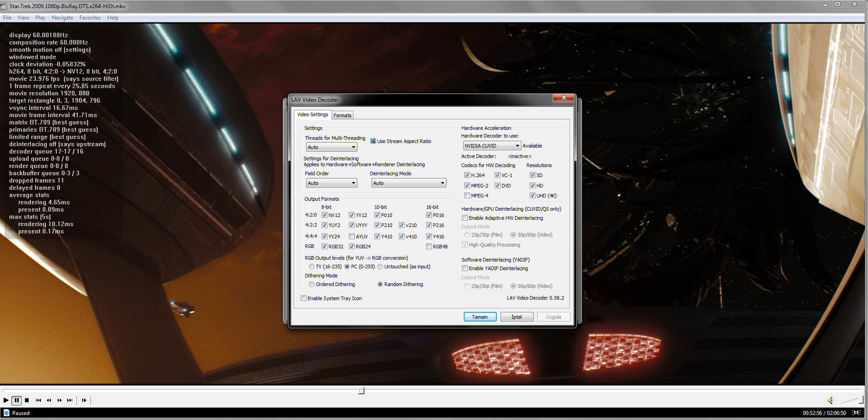Minimize the media player window

pyautogui.click(x=825, y=5)
